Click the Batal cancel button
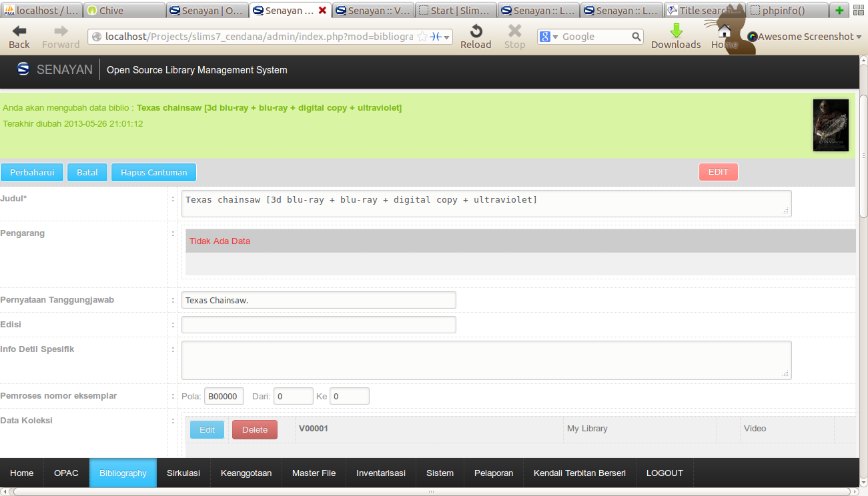The height and width of the screenshot is (496, 868). (x=87, y=172)
